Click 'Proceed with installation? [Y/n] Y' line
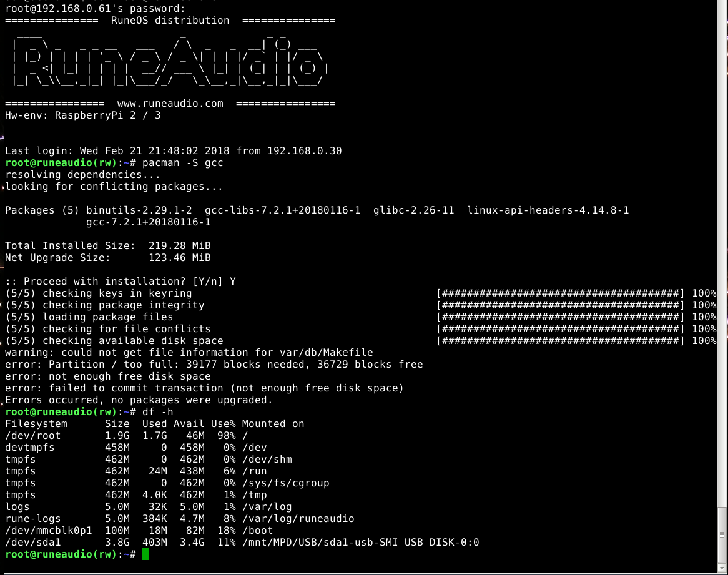 click(121, 282)
